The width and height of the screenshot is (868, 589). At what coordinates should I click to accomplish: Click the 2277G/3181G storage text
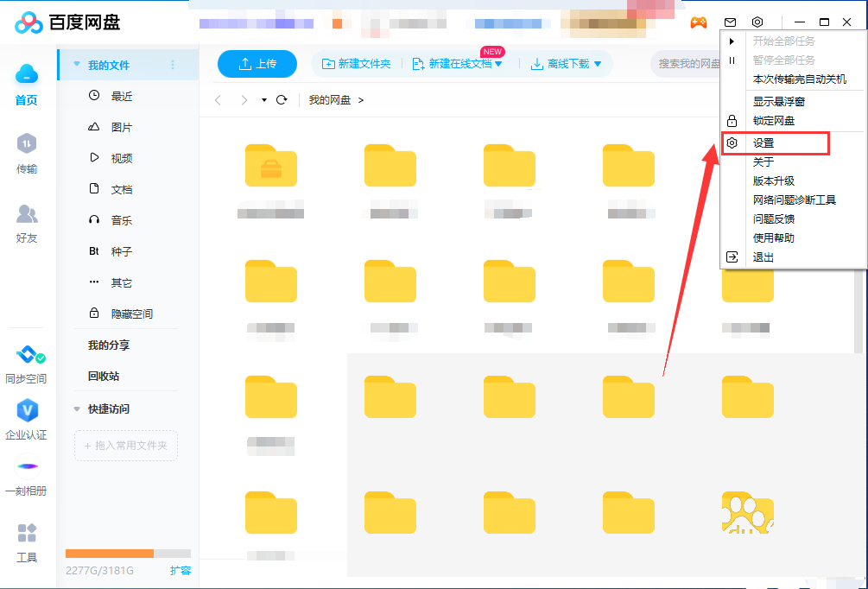pyautogui.click(x=99, y=570)
